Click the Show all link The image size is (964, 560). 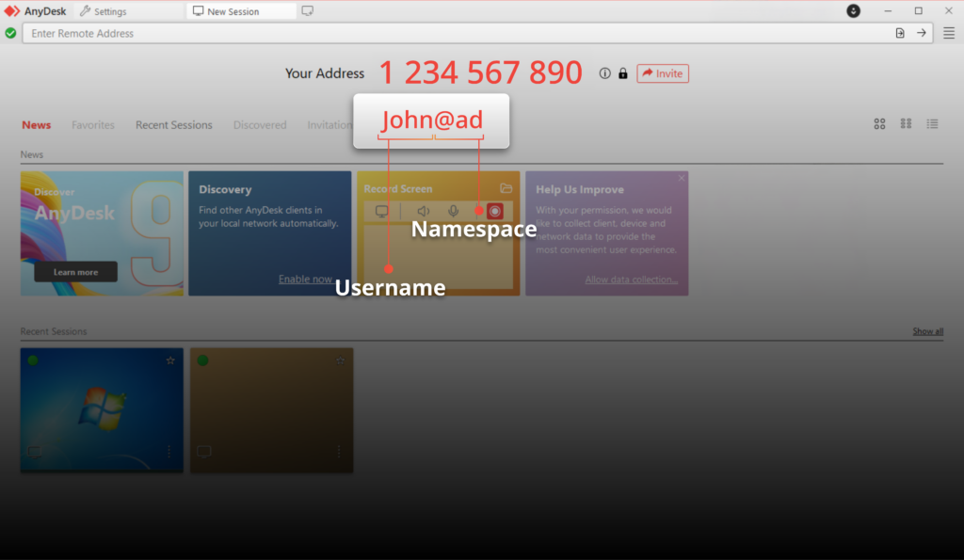pos(927,331)
